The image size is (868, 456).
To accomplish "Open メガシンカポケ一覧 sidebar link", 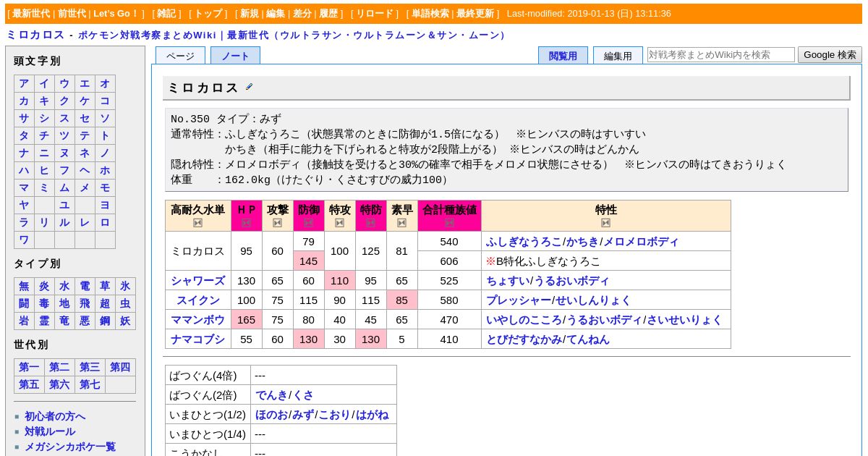I will click(70, 447).
